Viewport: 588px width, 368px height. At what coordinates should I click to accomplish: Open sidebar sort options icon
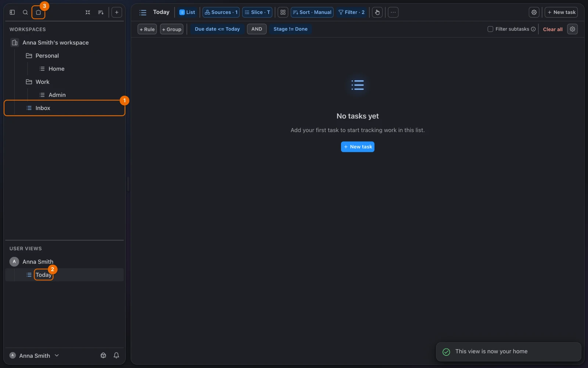tap(101, 12)
